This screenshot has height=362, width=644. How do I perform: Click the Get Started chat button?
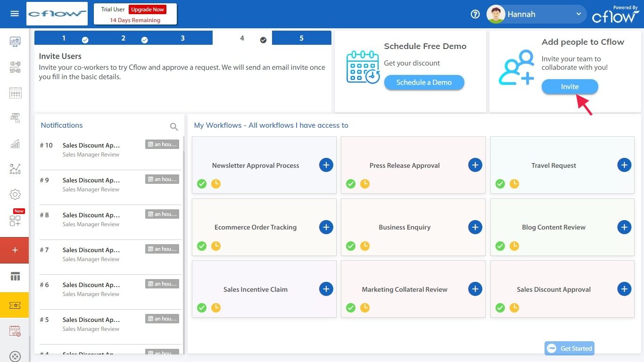point(570,348)
